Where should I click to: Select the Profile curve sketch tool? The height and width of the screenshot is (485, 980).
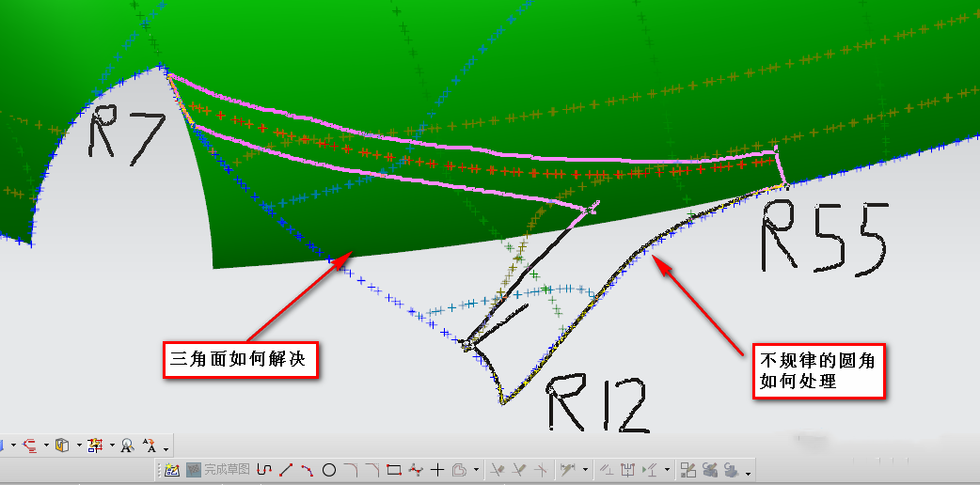coord(265,469)
